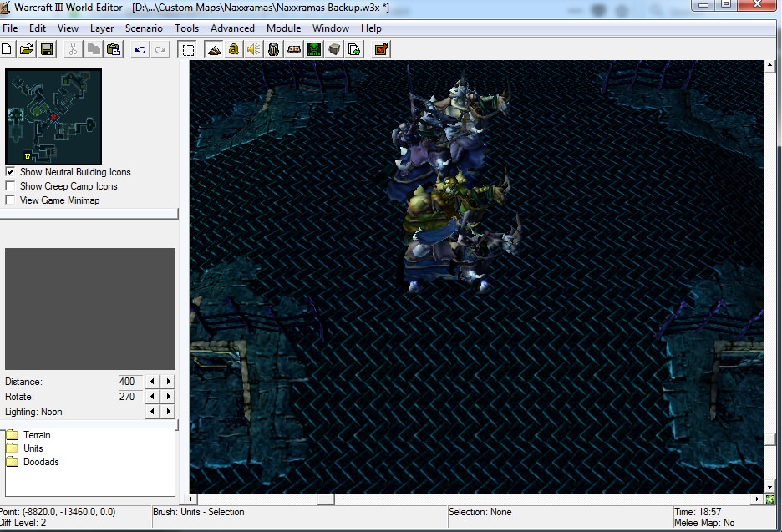Click the Distance value field
Image resolution: width=782 pixels, height=532 pixels.
pos(130,382)
